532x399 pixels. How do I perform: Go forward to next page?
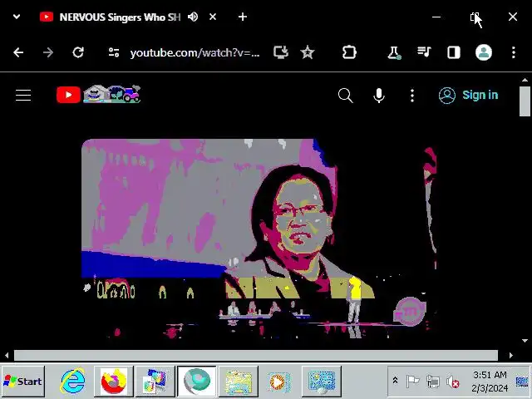48,52
